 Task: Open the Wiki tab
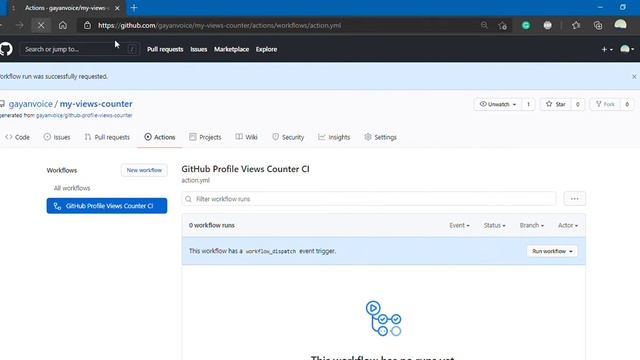pos(247,137)
